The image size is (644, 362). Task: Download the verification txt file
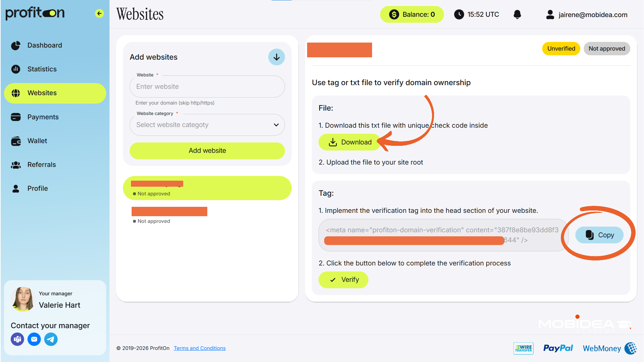[x=350, y=142]
